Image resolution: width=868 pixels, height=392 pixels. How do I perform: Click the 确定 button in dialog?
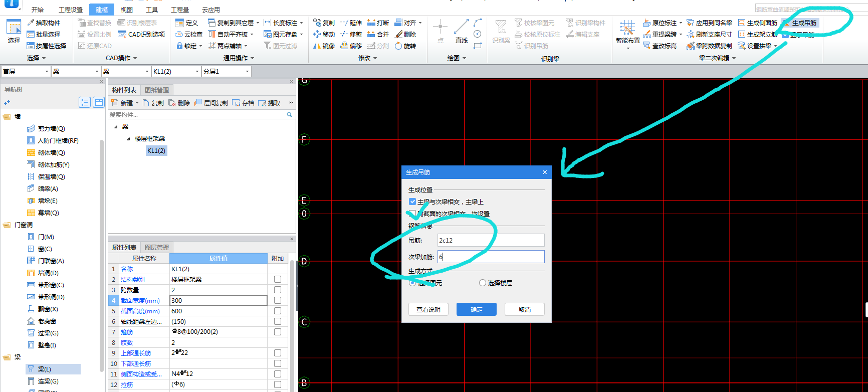[x=477, y=309]
